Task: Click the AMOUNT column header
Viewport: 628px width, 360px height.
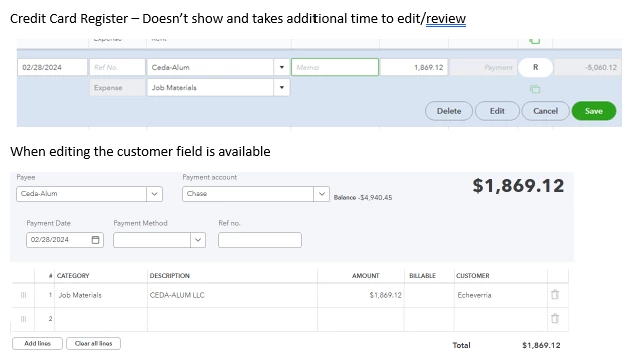Action: pos(365,276)
